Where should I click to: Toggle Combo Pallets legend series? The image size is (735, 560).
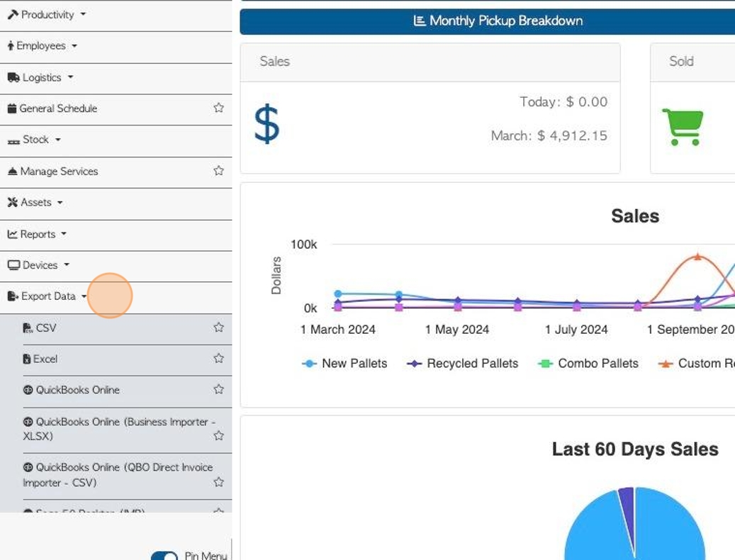click(588, 364)
